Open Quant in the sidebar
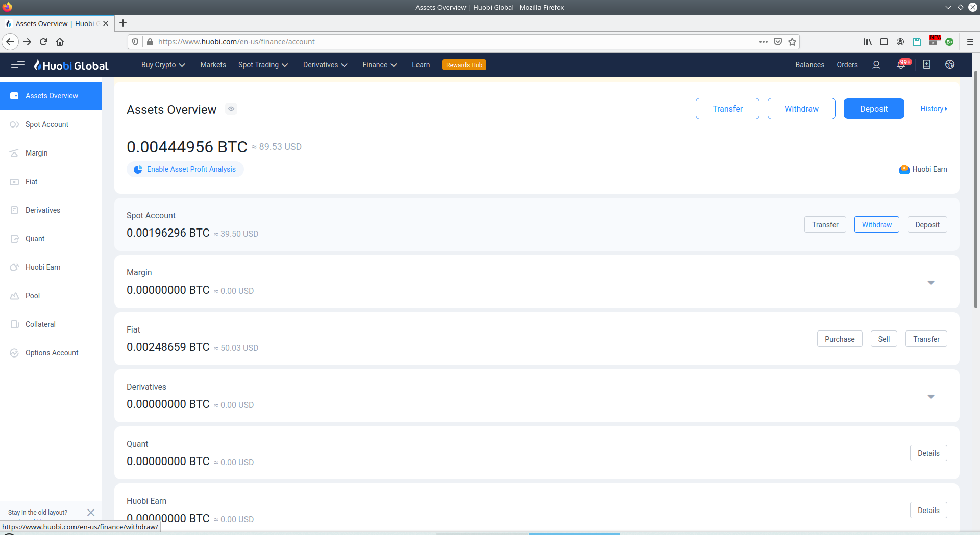This screenshot has width=980, height=535. click(51, 239)
